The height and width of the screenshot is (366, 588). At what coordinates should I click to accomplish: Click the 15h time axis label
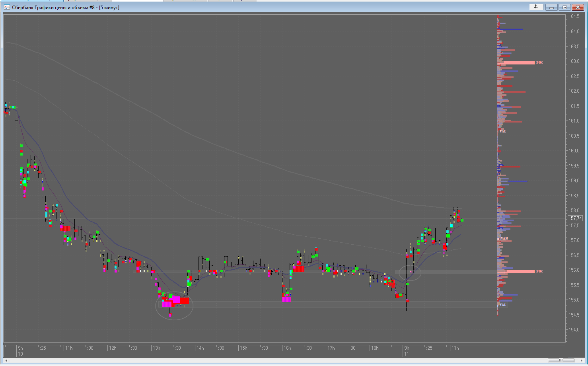click(x=243, y=348)
